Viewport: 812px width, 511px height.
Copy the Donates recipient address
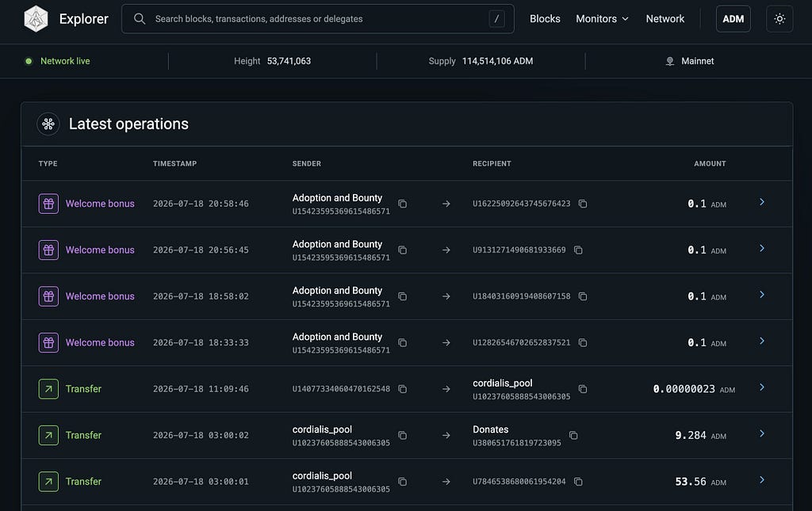(x=573, y=435)
